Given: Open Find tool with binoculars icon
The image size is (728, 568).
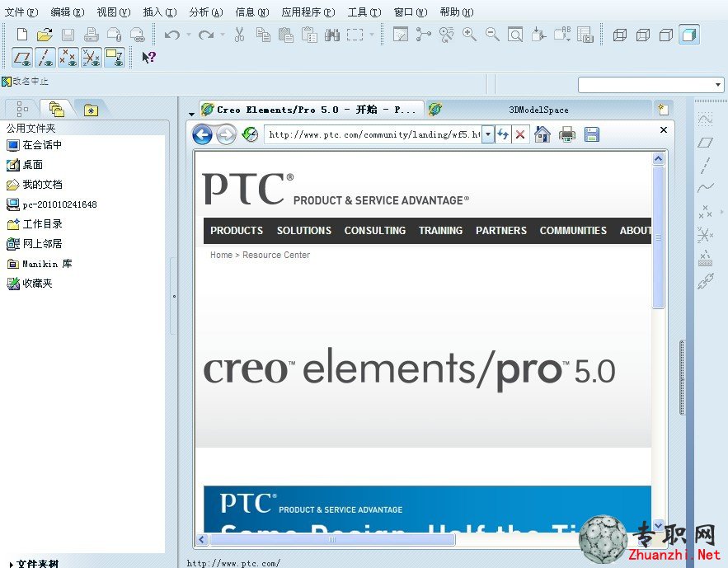Looking at the screenshot, I should 332,35.
